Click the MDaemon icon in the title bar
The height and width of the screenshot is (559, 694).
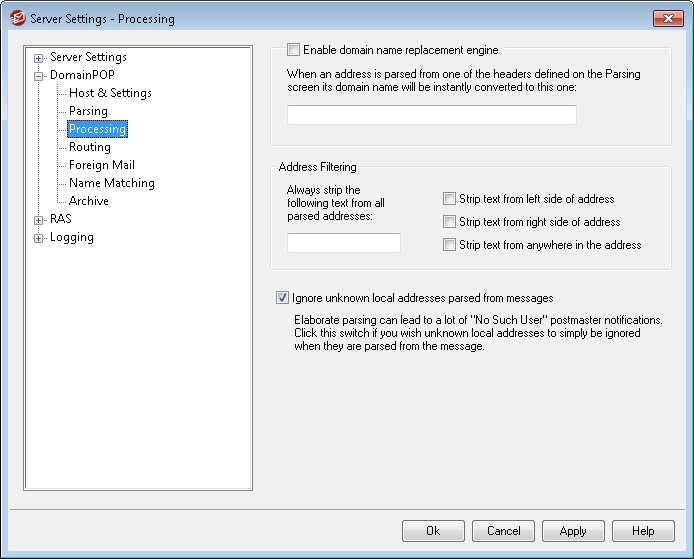(x=16, y=18)
